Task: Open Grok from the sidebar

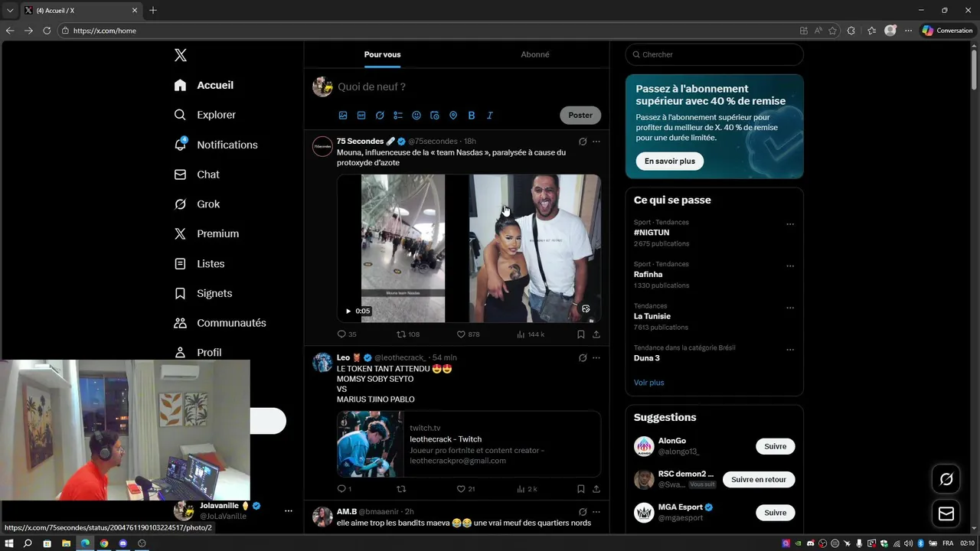Action: 197,204
